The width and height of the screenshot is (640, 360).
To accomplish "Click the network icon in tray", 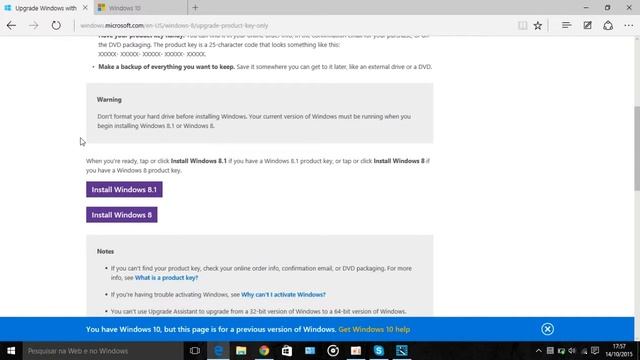I will [584, 351].
